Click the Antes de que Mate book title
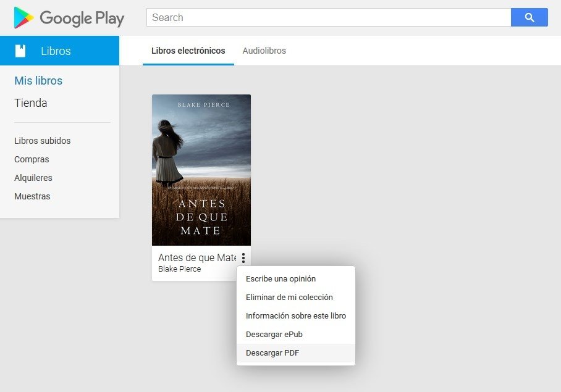 point(197,257)
